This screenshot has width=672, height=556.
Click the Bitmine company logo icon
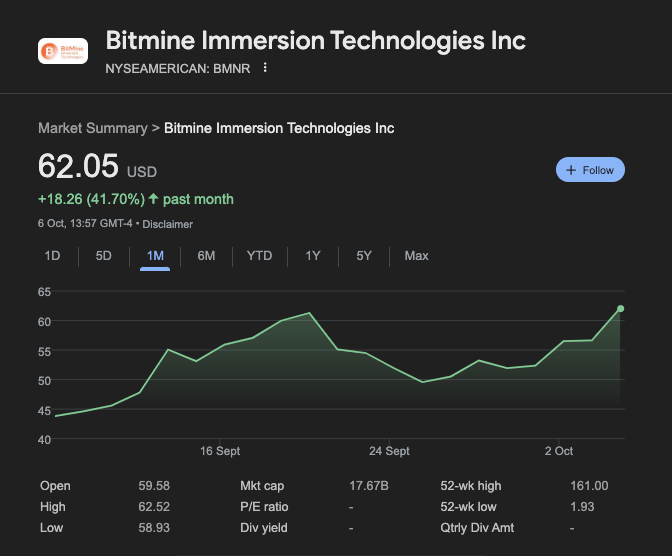[62, 51]
